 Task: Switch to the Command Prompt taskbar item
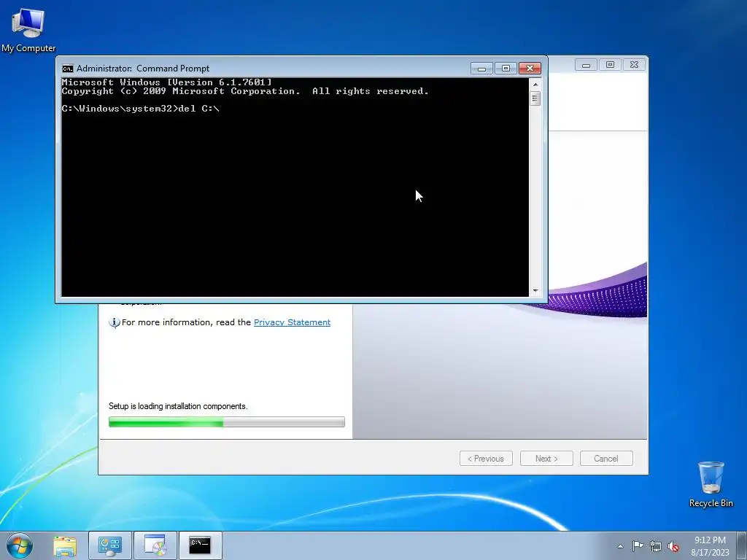(x=200, y=545)
